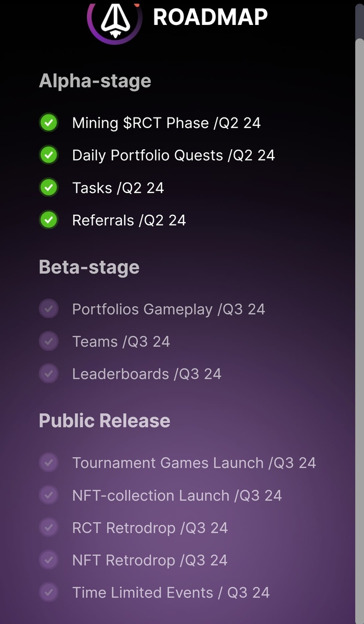Click the green checkmark beside Mining $RCT Phase

48,123
